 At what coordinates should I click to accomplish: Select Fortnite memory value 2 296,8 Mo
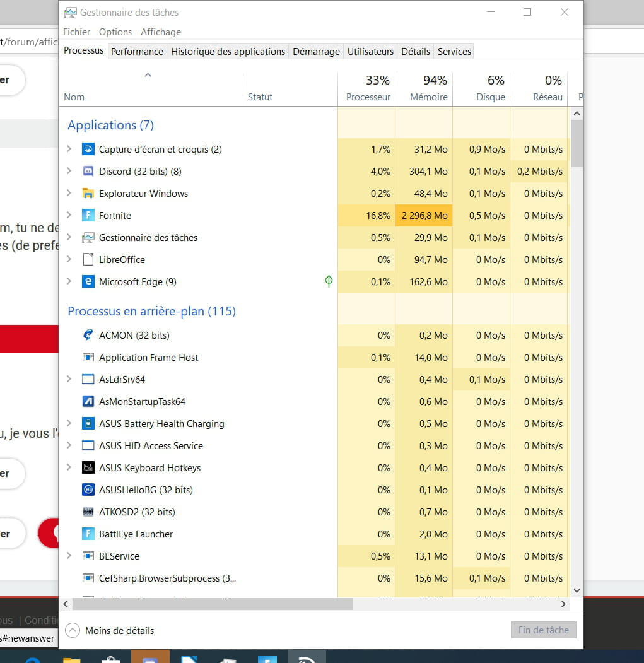pyautogui.click(x=424, y=216)
